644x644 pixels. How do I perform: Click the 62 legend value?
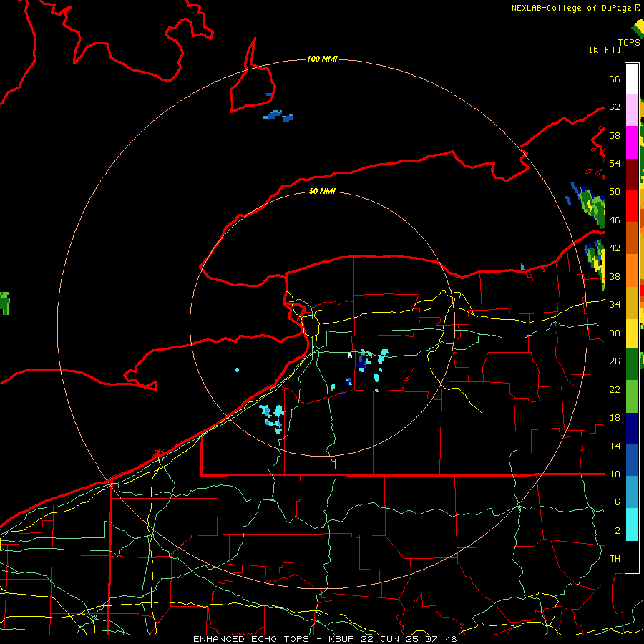pyautogui.click(x=615, y=107)
